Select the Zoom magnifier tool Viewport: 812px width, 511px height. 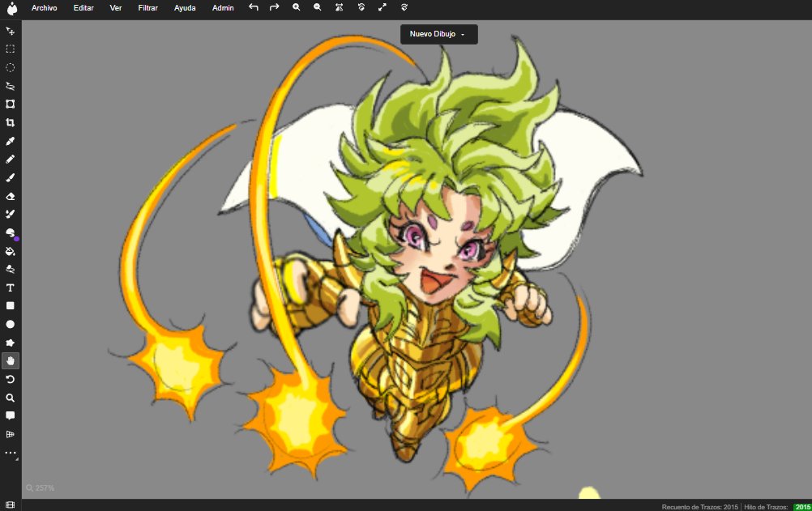tap(10, 398)
